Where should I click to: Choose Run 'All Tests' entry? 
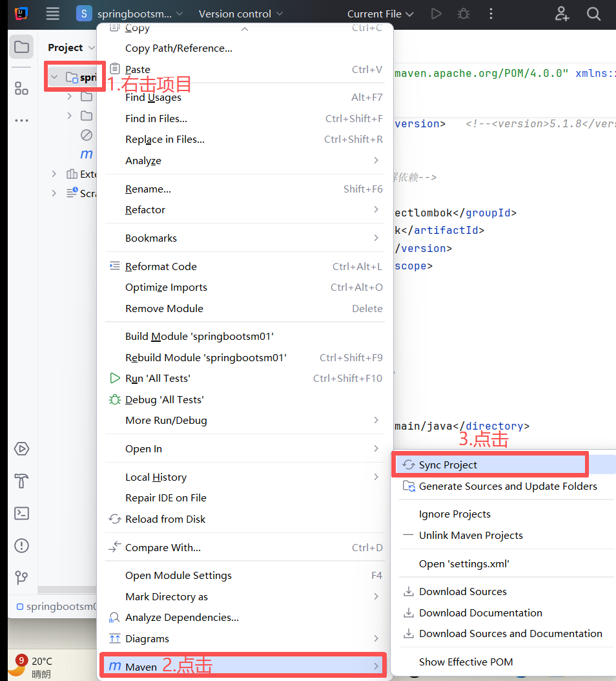coord(245,378)
